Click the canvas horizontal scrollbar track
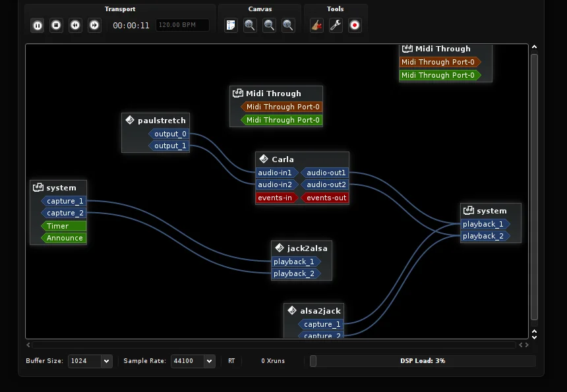 coord(274,345)
